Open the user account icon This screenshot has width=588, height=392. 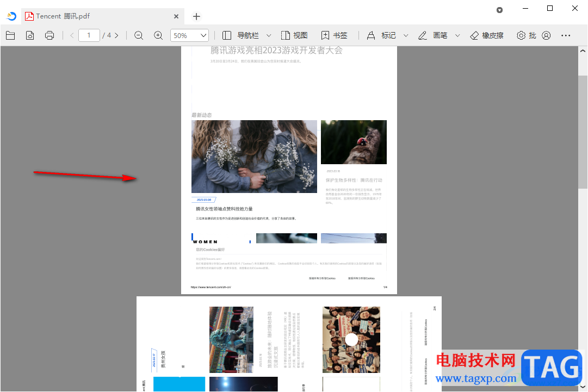click(546, 35)
